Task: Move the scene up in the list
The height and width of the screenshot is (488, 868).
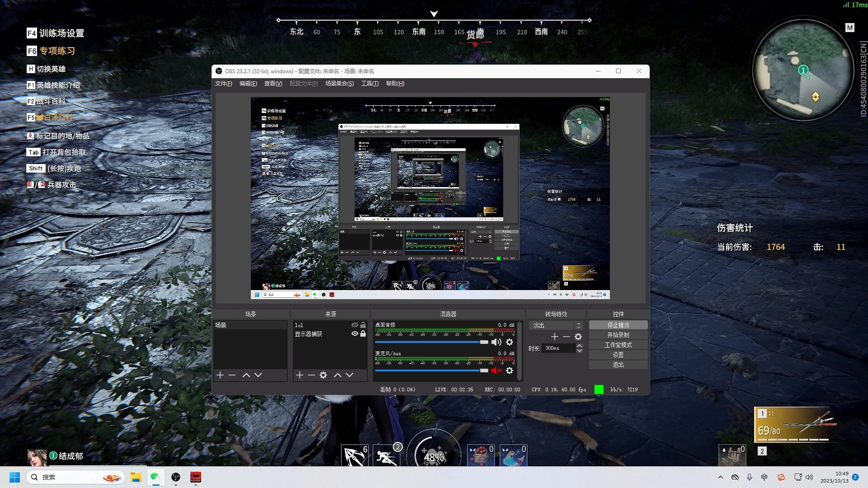Action: pos(246,375)
